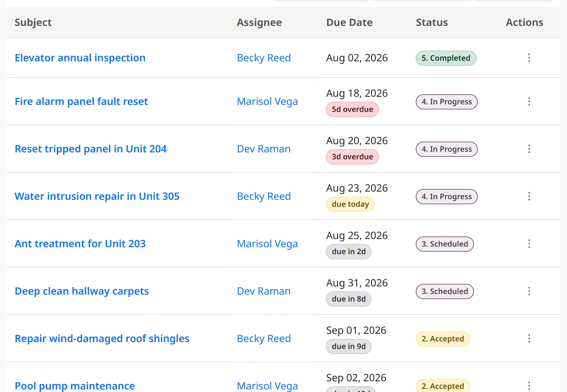
Task: Open Becky Reed on roof shingles row
Action: pyautogui.click(x=264, y=338)
